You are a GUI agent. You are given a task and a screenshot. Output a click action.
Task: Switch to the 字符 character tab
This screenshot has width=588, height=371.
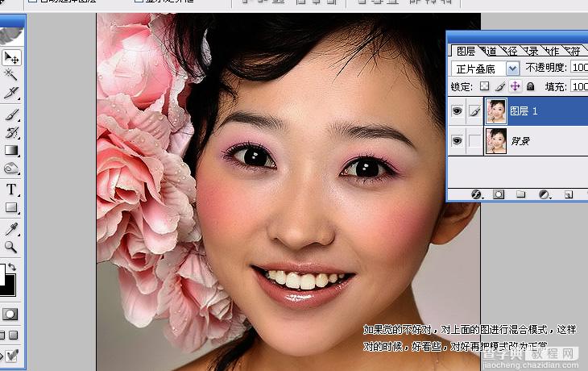click(574, 51)
